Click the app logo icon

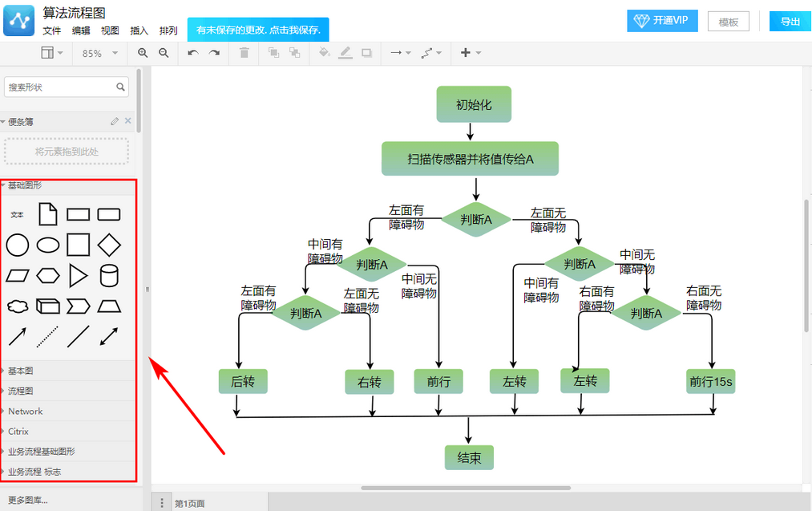click(x=19, y=20)
